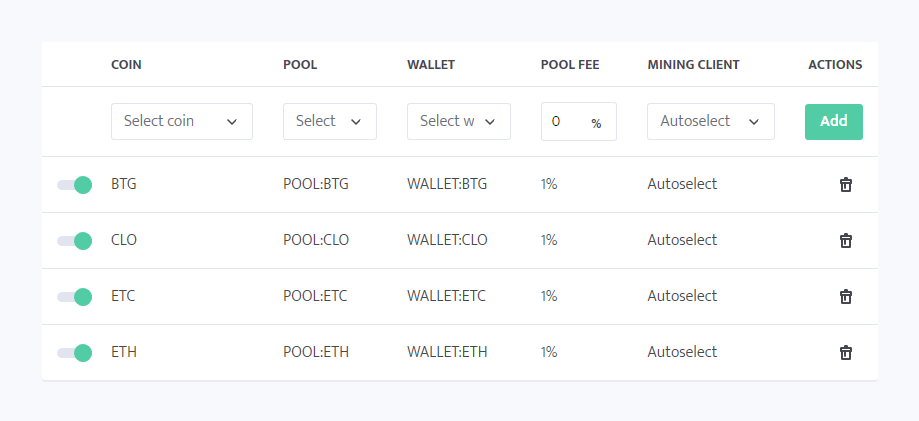This screenshot has width=919, height=421.
Task: Open the Autoselect mining client dropdown
Action: (x=710, y=121)
